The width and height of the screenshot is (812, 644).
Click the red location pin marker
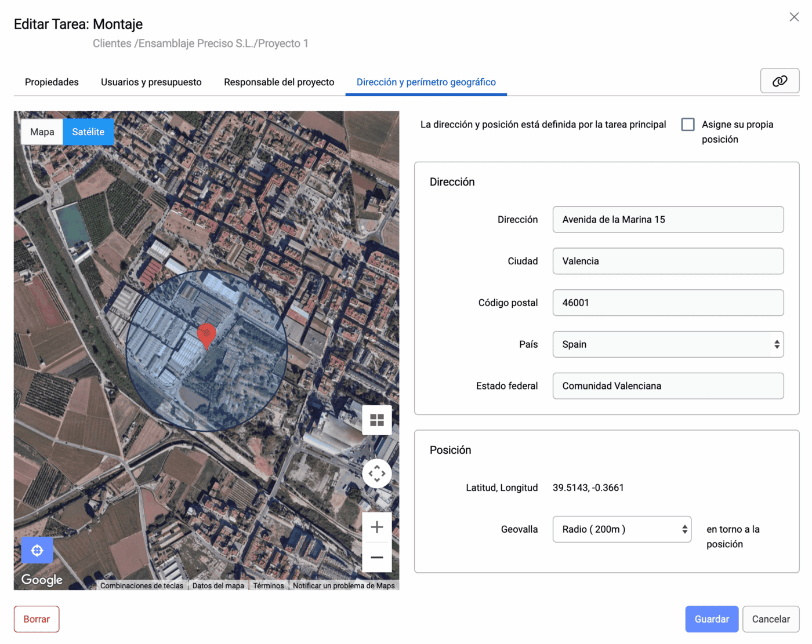tap(206, 335)
